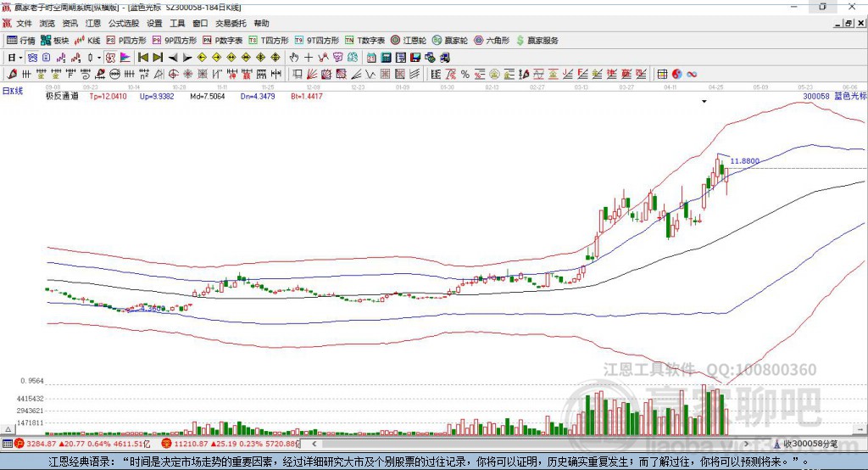
Task: Toggle the 极反通道 channel indicator button
Action: 111,58
